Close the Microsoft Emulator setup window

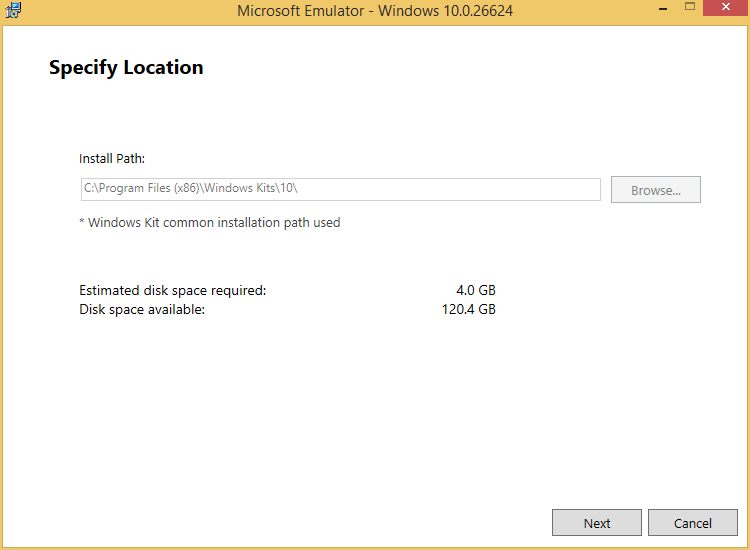coord(726,7)
